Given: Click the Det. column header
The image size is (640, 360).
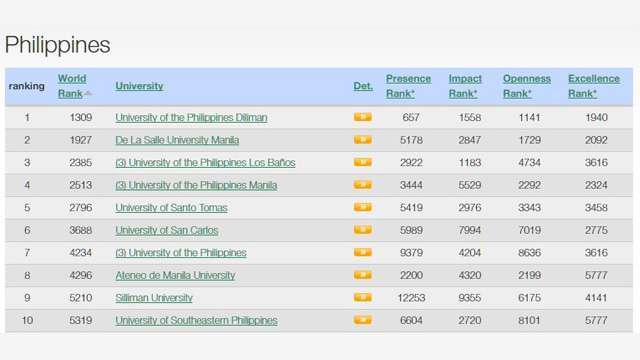Looking at the screenshot, I should coord(363,86).
